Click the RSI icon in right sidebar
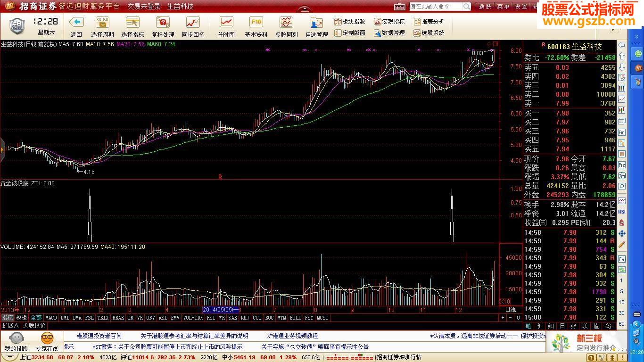The image size is (644, 362). (622, 212)
